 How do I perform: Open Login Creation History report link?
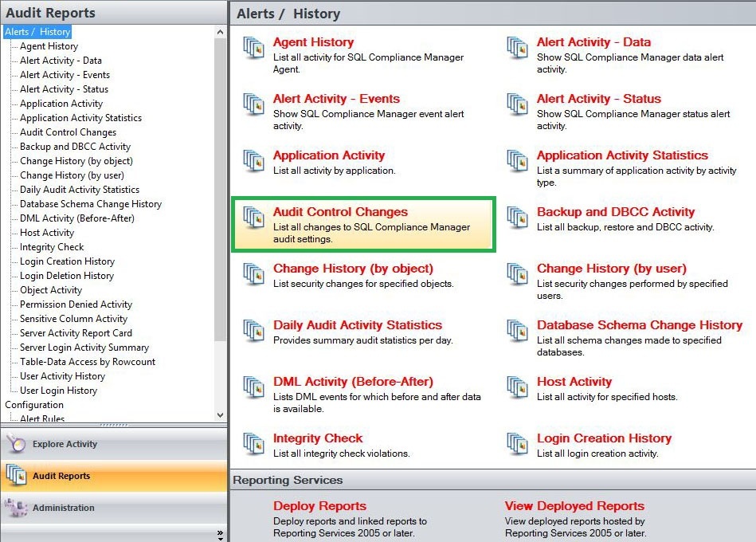tap(604, 438)
